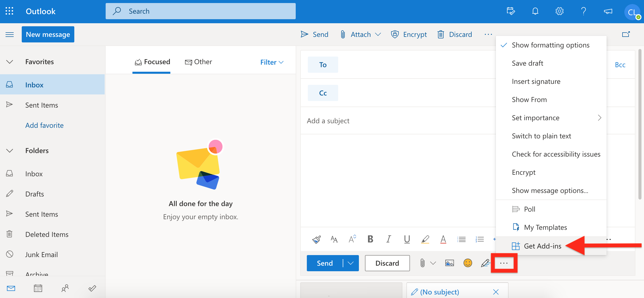The image size is (644, 298).
Task: Click the text highlight color icon
Action: click(425, 239)
